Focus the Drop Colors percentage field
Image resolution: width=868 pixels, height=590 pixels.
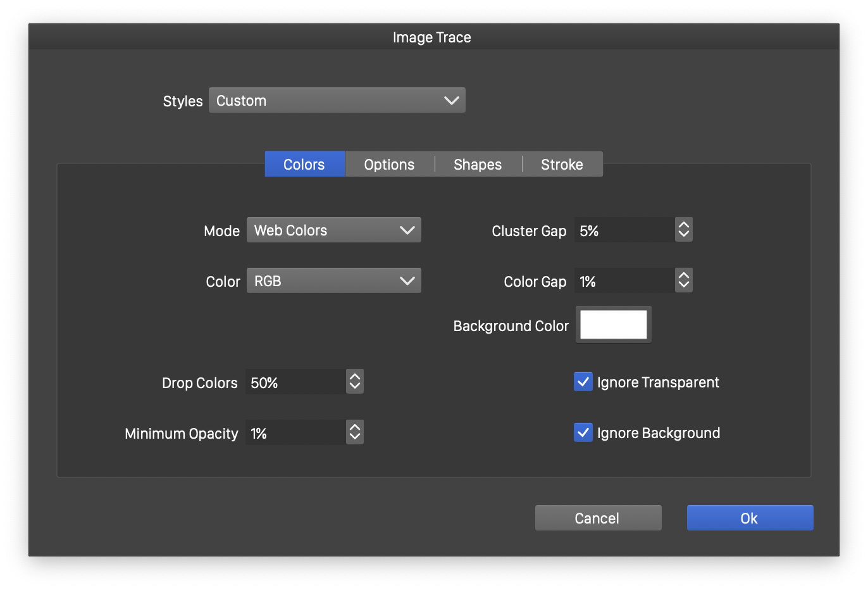pos(295,382)
